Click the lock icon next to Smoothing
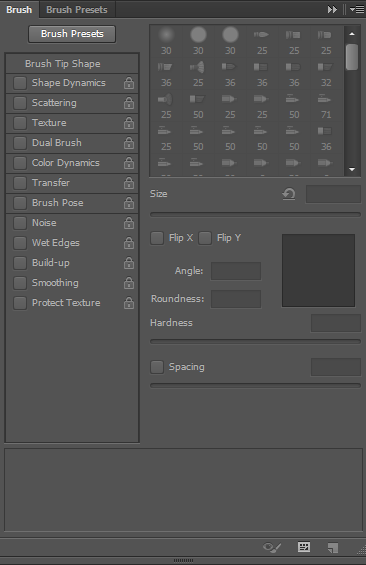366x565 pixels. tap(129, 283)
